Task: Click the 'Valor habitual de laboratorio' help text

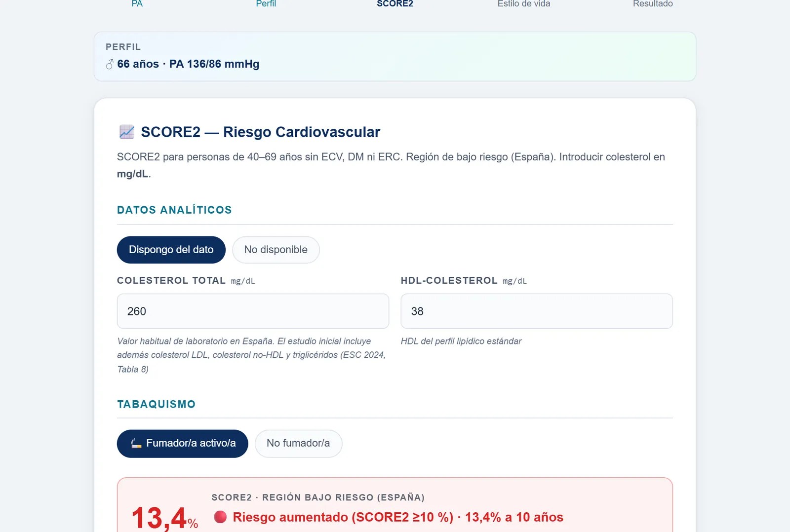Action: point(251,355)
